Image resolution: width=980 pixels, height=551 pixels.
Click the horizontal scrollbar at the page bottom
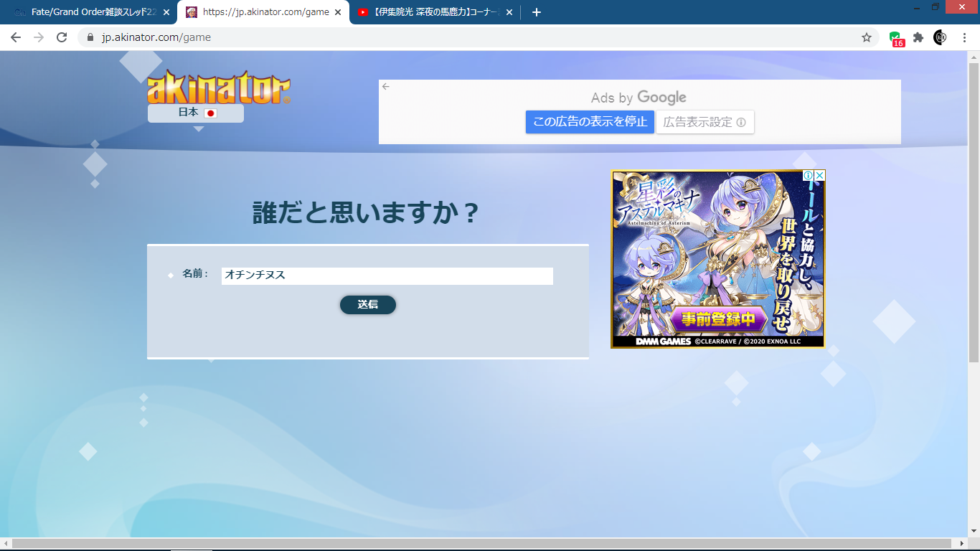point(481,544)
